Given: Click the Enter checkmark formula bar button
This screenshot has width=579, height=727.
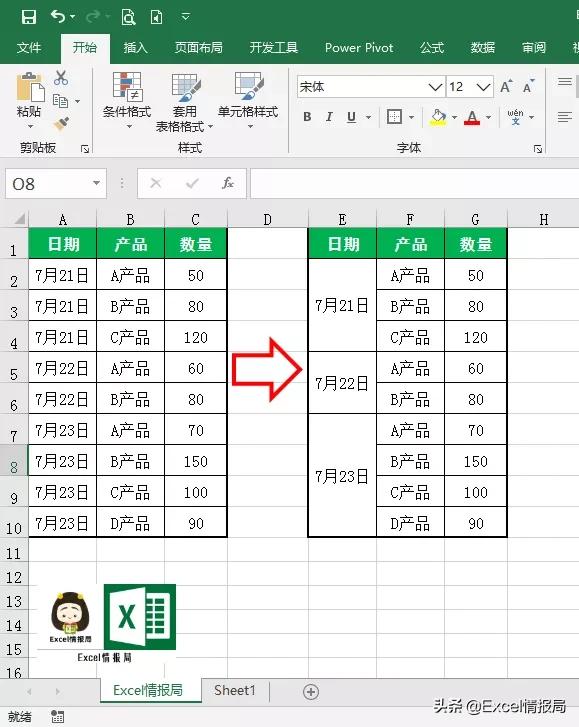Looking at the screenshot, I should [x=191, y=184].
